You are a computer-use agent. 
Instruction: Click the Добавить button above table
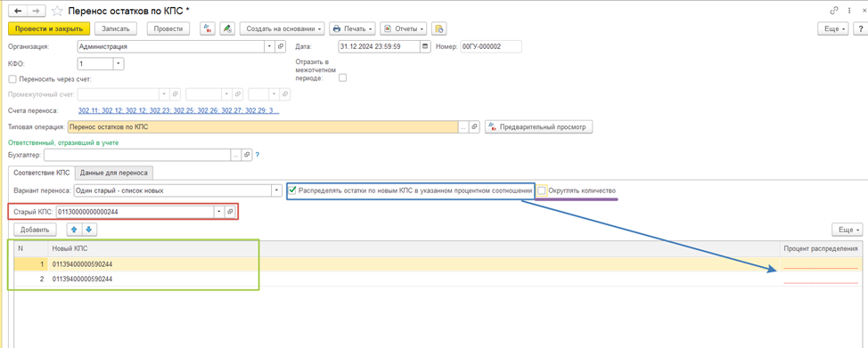pos(35,229)
